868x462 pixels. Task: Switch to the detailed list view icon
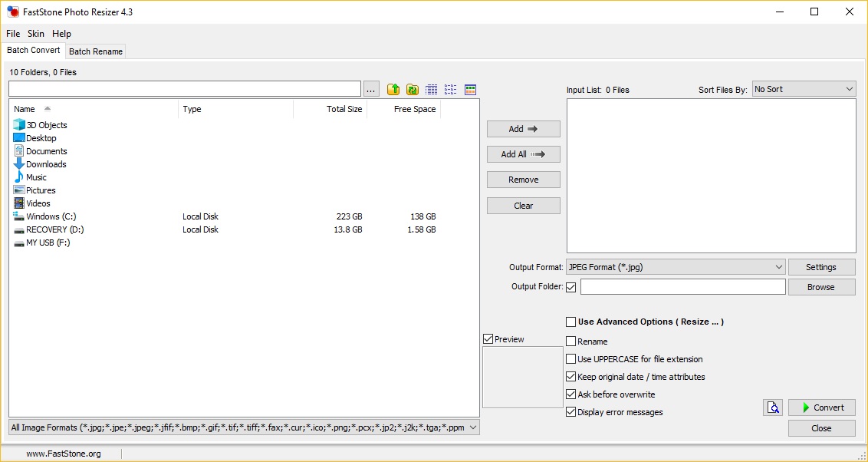[x=431, y=89]
